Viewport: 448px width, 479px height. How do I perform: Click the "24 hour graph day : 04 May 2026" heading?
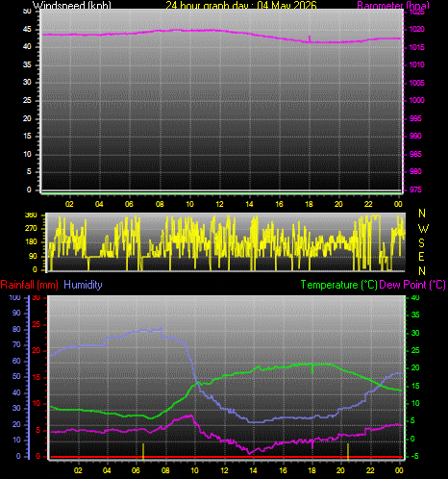click(x=241, y=5)
